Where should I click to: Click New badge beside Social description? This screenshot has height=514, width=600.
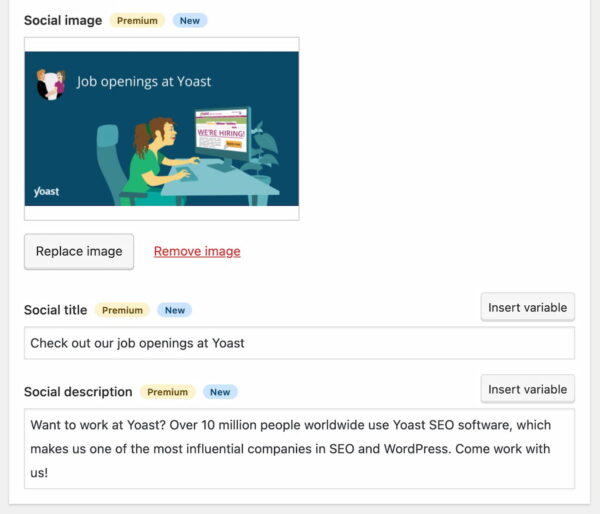(220, 392)
